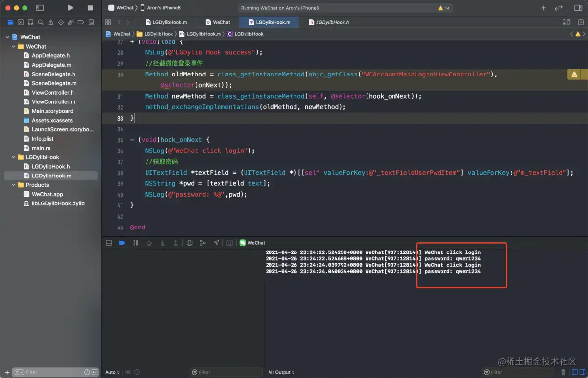The width and height of the screenshot is (588, 378).
Task: Open the All Output dropdown
Action: click(281, 372)
